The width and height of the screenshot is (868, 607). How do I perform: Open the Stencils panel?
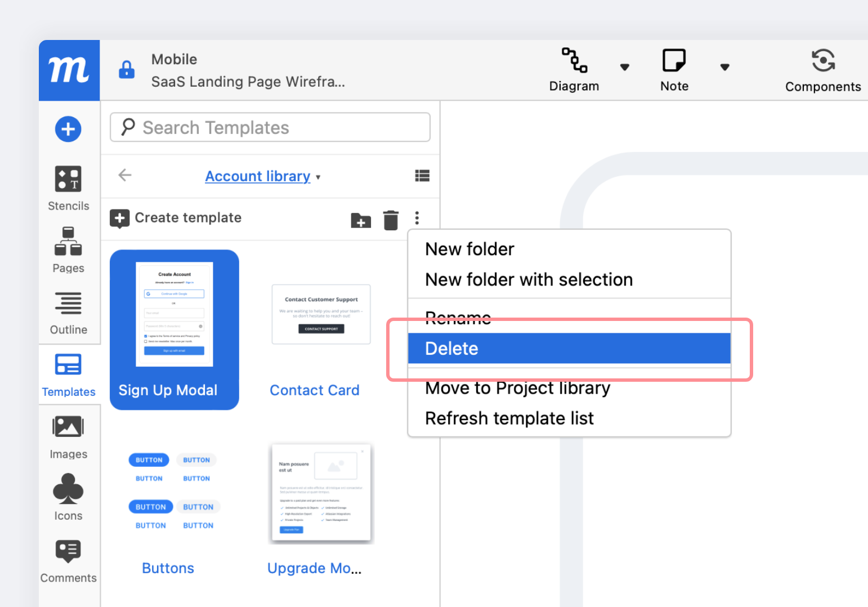click(68, 189)
